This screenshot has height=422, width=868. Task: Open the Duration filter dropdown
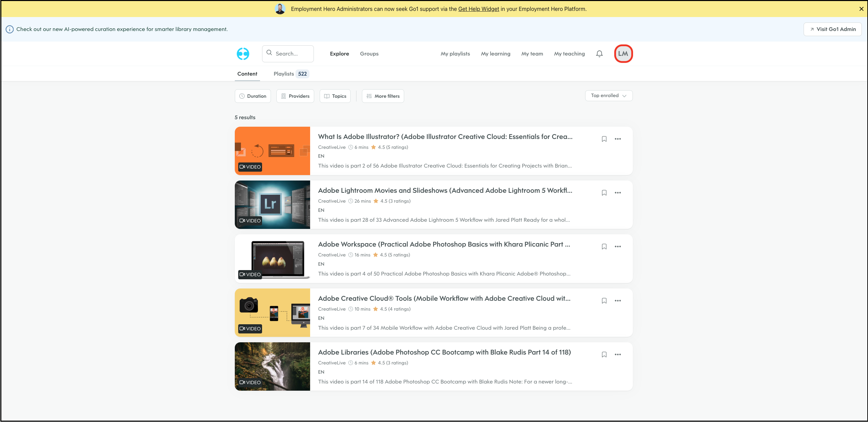[x=253, y=96]
